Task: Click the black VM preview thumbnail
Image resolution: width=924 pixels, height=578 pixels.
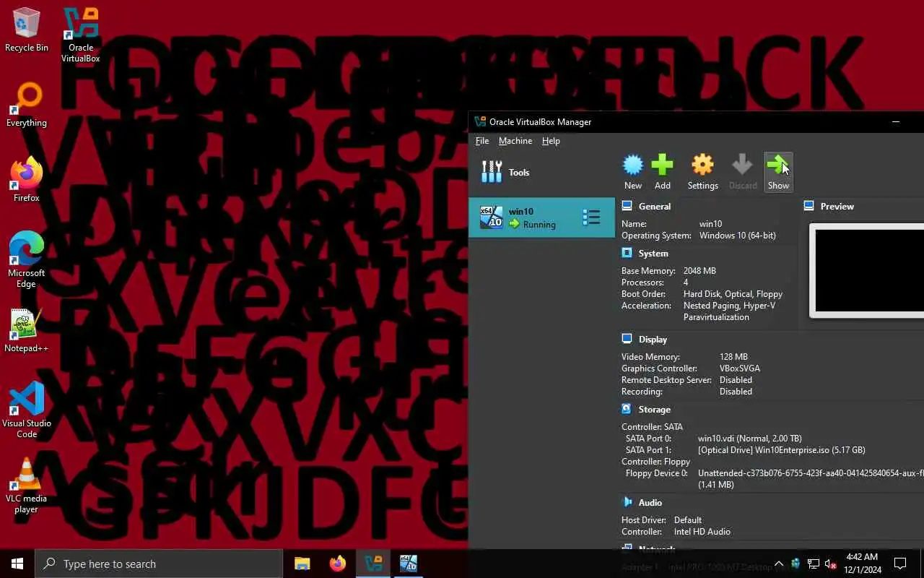Action: coord(869,271)
